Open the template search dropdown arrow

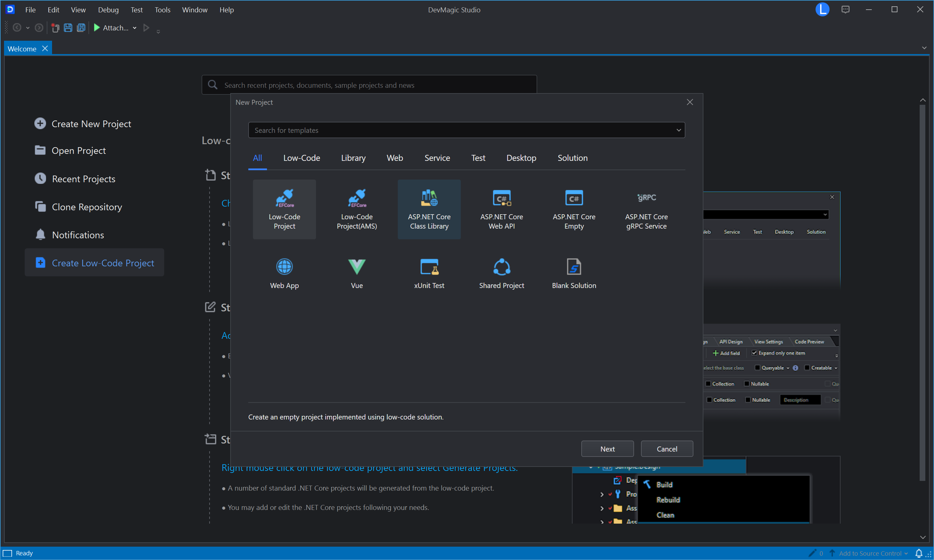pos(678,130)
